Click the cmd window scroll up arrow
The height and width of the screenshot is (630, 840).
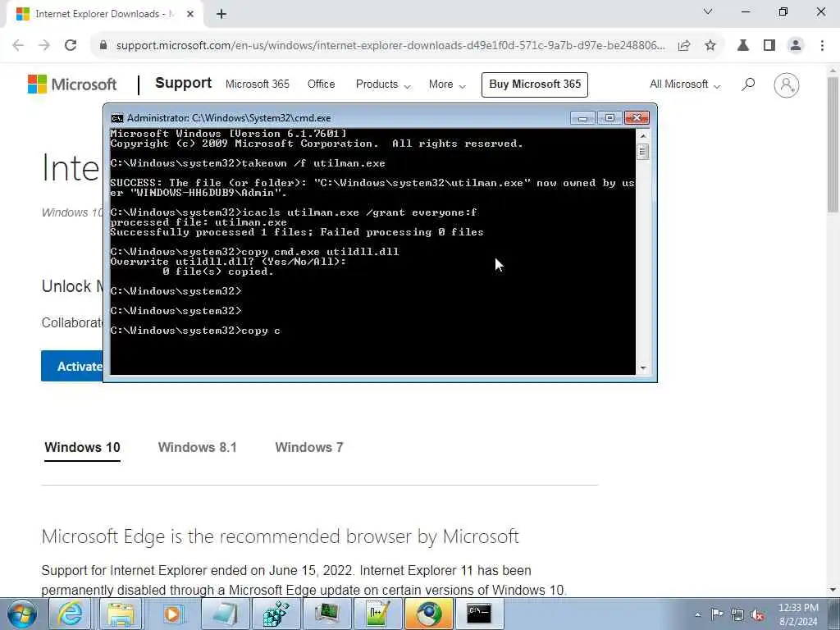tap(643, 136)
